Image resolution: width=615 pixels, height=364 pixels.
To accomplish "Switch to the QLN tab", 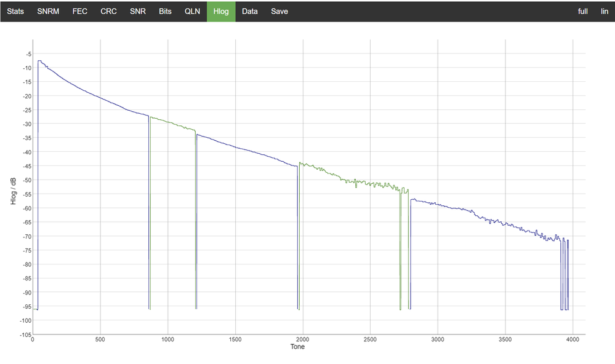I will 192,11.
